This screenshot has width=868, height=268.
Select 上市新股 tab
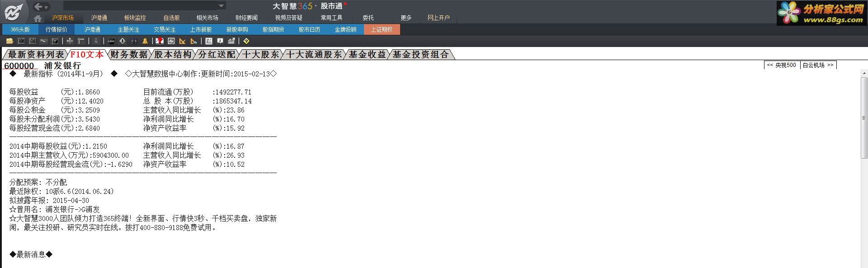[201, 29]
